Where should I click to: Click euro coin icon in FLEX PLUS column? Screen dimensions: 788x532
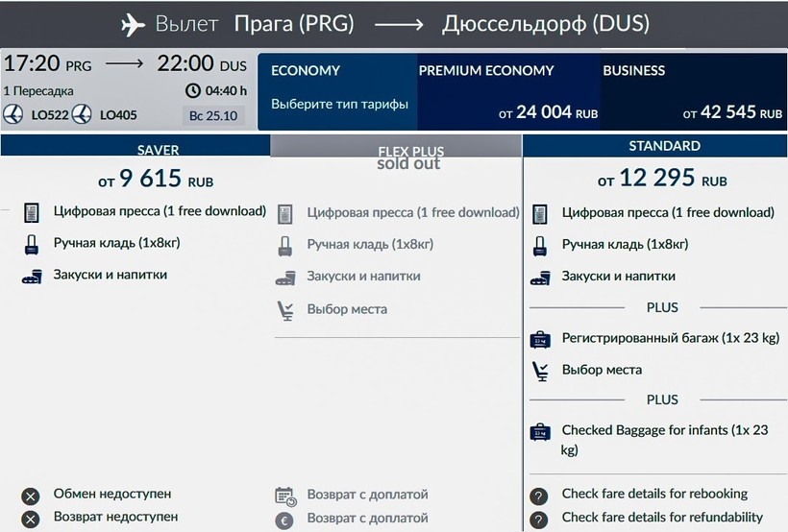[x=283, y=520]
